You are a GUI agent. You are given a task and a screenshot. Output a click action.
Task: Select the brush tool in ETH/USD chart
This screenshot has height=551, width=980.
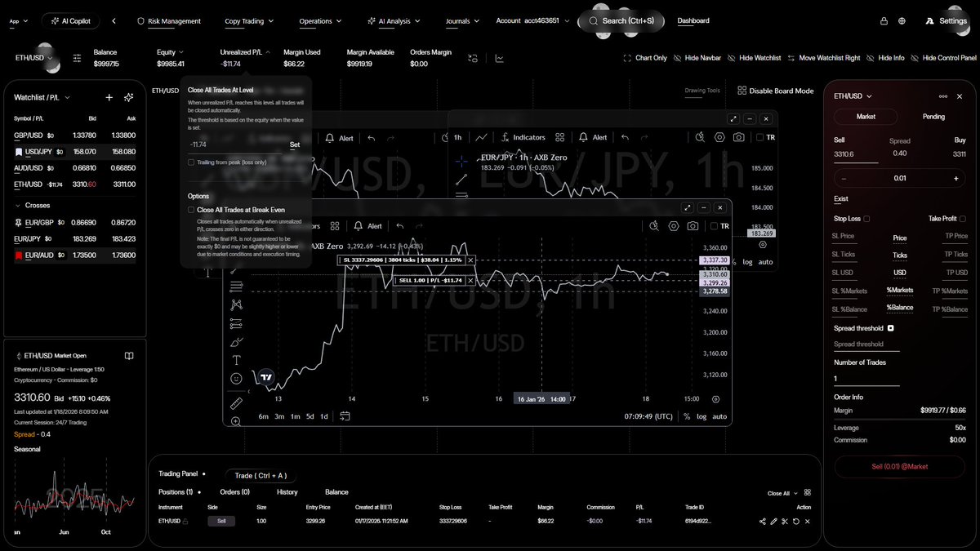pyautogui.click(x=237, y=341)
